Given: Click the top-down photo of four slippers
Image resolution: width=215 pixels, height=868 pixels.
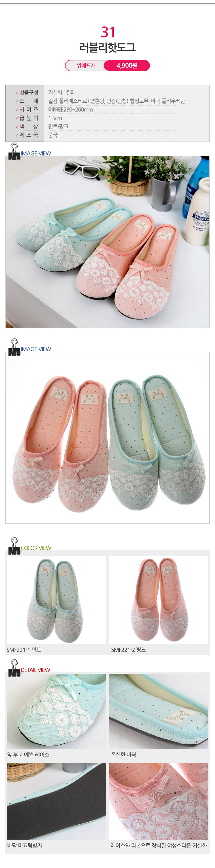Looking at the screenshot, I should pos(107,437).
